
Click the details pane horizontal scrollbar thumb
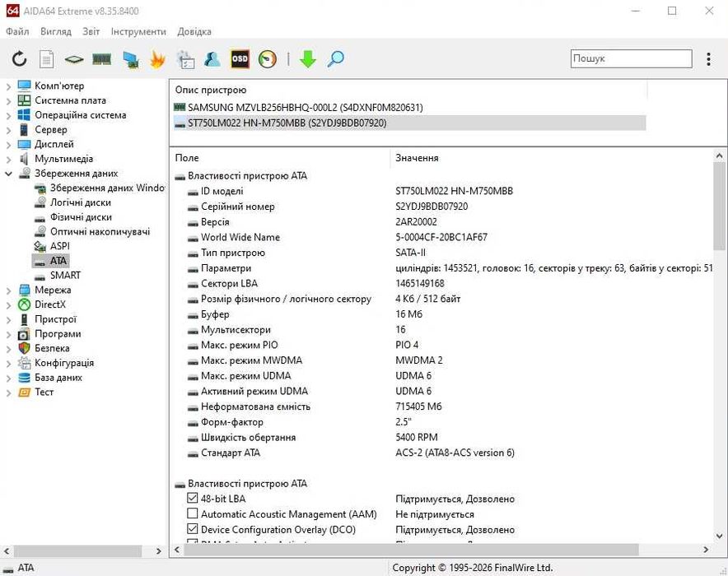(412, 550)
